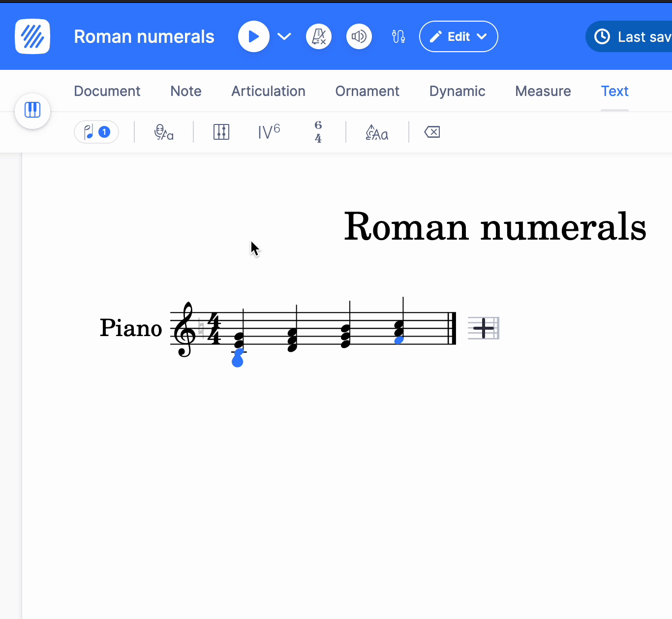This screenshot has width=672, height=619.
Task: Open the Last saved history dropdown
Action: 635,36
